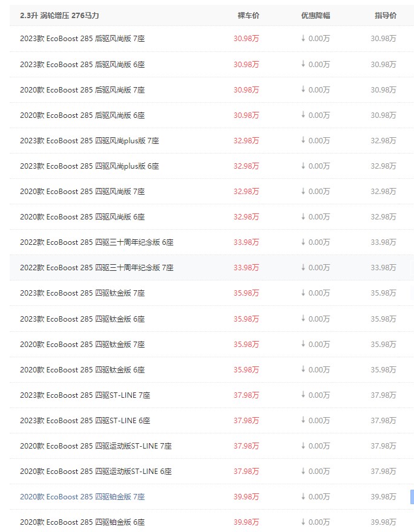Open 2023款 四驱风尚plus版 6座 model
Screen dimensions: 414x532
click(x=90, y=166)
